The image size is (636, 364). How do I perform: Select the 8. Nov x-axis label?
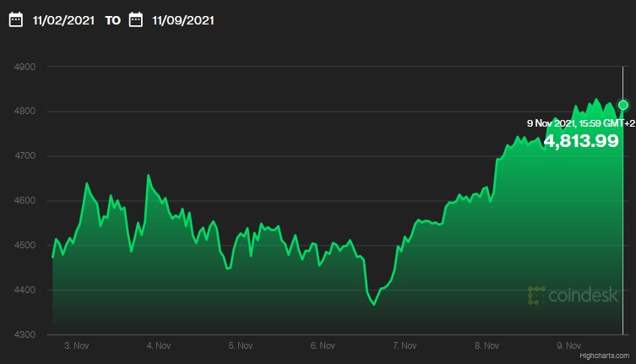tap(487, 345)
